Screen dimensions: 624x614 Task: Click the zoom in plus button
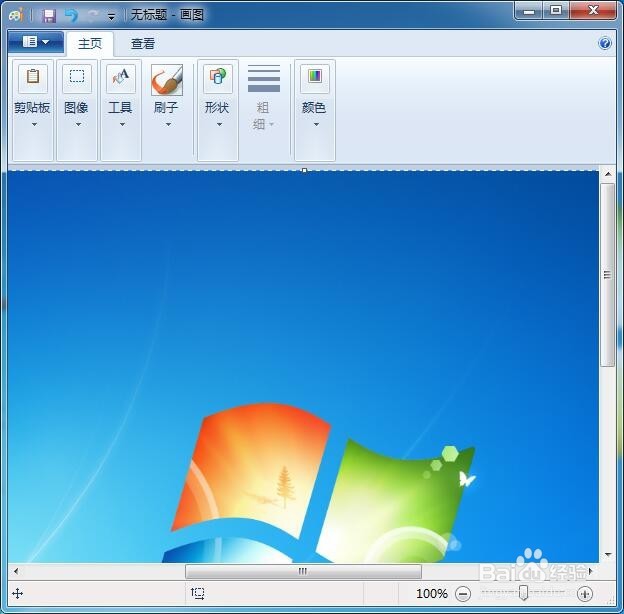tap(585, 594)
